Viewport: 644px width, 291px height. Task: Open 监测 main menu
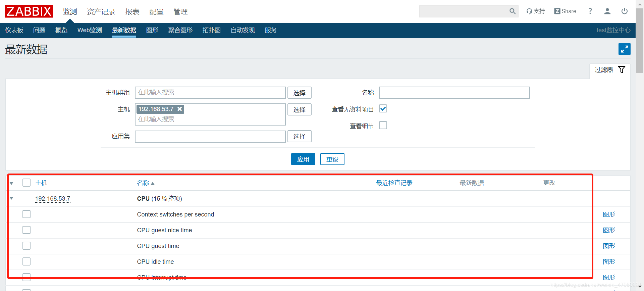point(70,12)
